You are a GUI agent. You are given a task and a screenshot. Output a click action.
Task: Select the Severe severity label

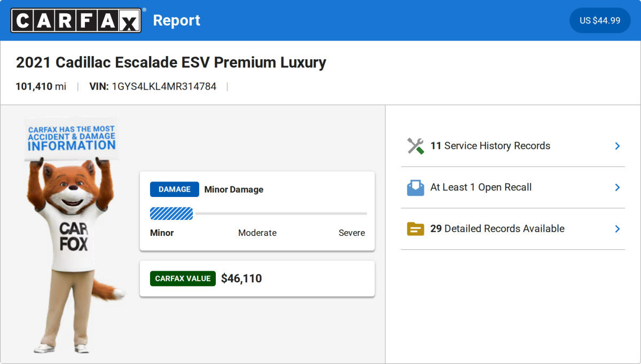351,233
